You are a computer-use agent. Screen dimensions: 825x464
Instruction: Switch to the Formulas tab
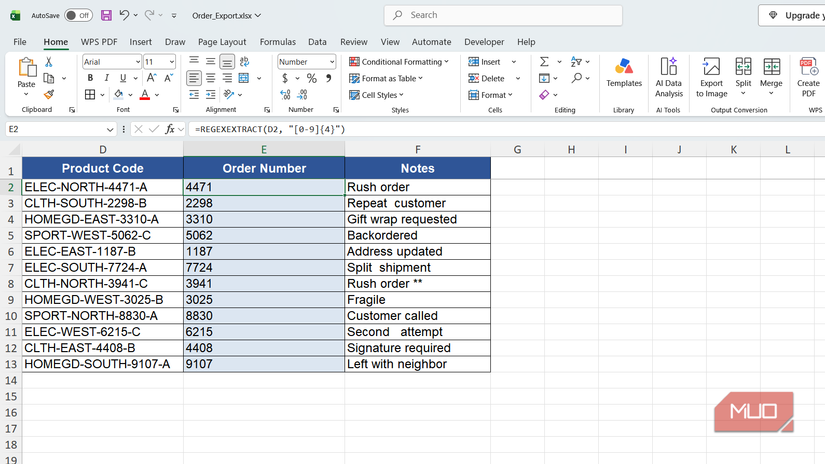coord(278,42)
